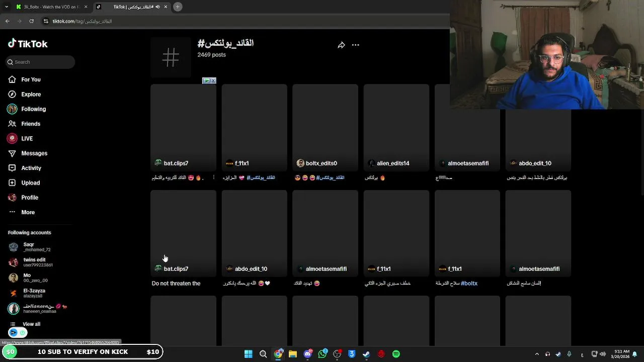Open the Explore page

pyautogui.click(x=24, y=94)
